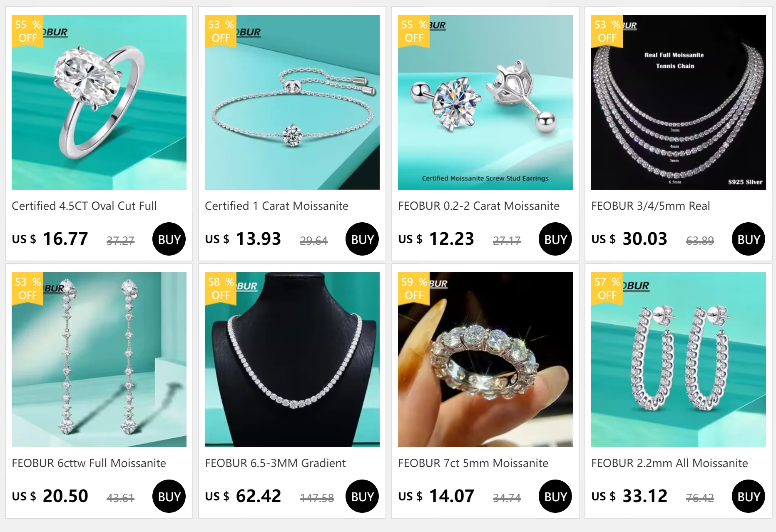Image resolution: width=776 pixels, height=532 pixels.
Task: Open the adjustable bracelet product image
Action: [x=292, y=102]
